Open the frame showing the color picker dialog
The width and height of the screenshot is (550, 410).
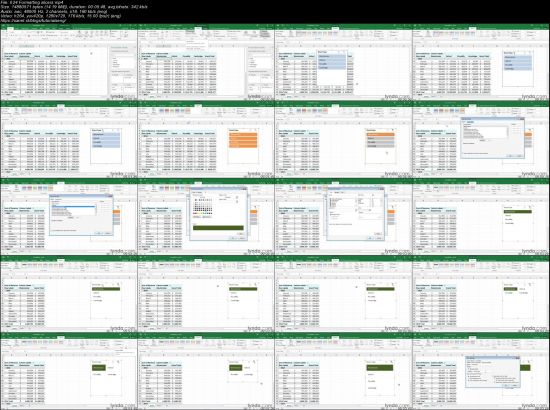pyautogui.click(x=206, y=217)
